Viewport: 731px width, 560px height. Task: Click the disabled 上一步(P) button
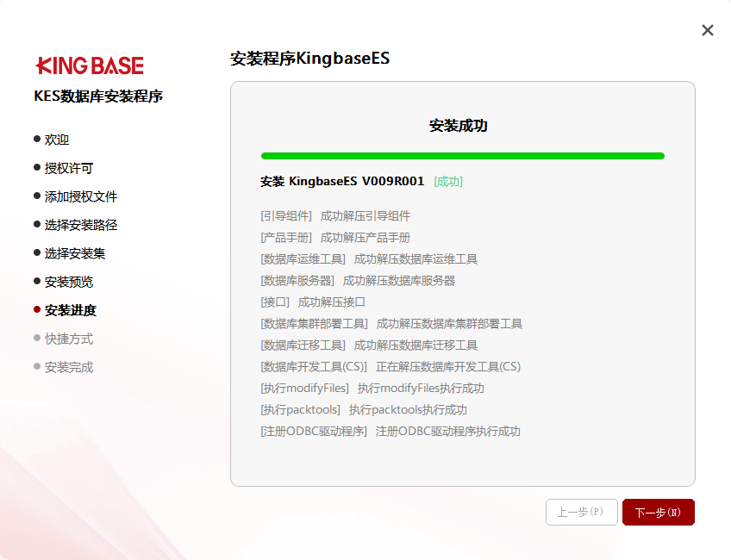click(581, 512)
